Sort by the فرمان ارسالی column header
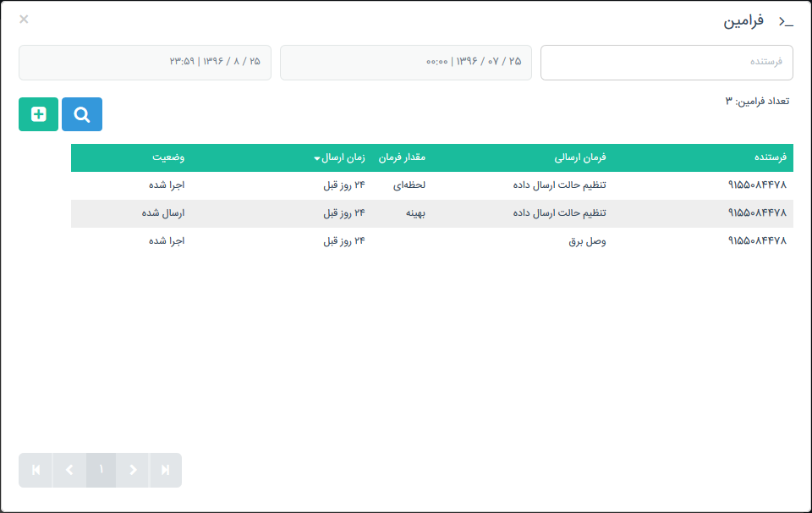The height and width of the screenshot is (513, 812). tap(579, 157)
